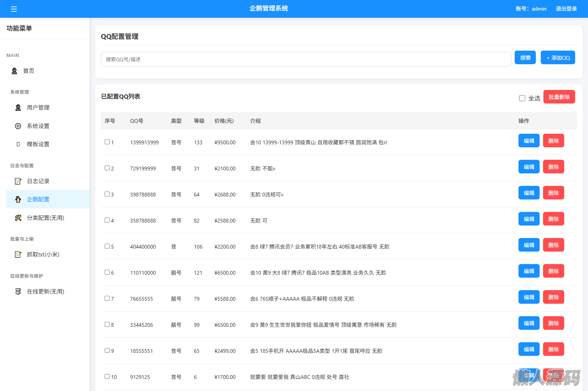Click the icon beside 抓取txt(小米)
This screenshot has height=391, width=588.
point(18,255)
